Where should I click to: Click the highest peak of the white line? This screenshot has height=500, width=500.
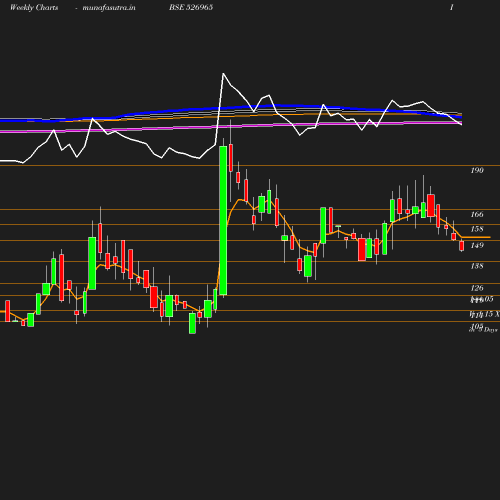coord(223,73)
